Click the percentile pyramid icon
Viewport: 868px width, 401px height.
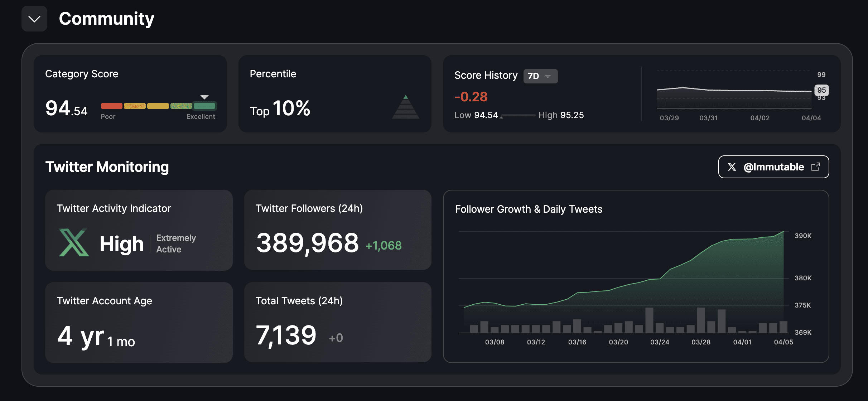coord(405,107)
